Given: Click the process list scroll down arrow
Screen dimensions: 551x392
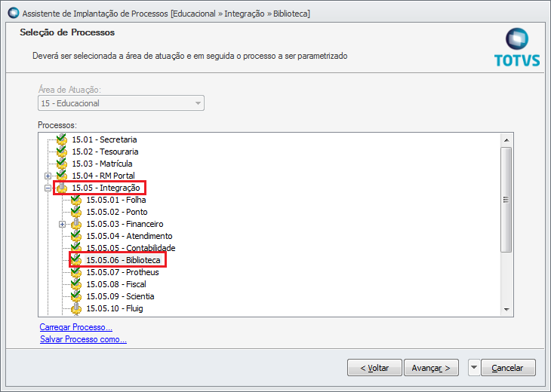Looking at the screenshot, I should coord(506,309).
